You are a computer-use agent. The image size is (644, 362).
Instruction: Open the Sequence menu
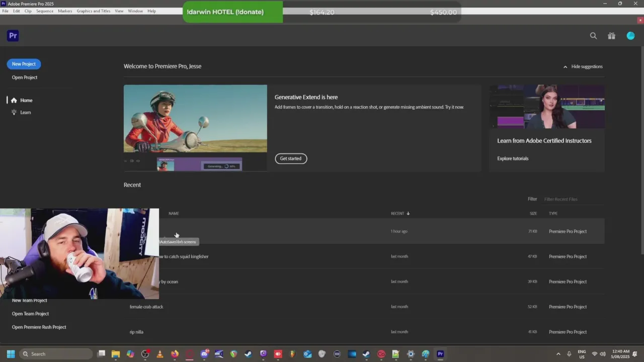(x=45, y=11)
